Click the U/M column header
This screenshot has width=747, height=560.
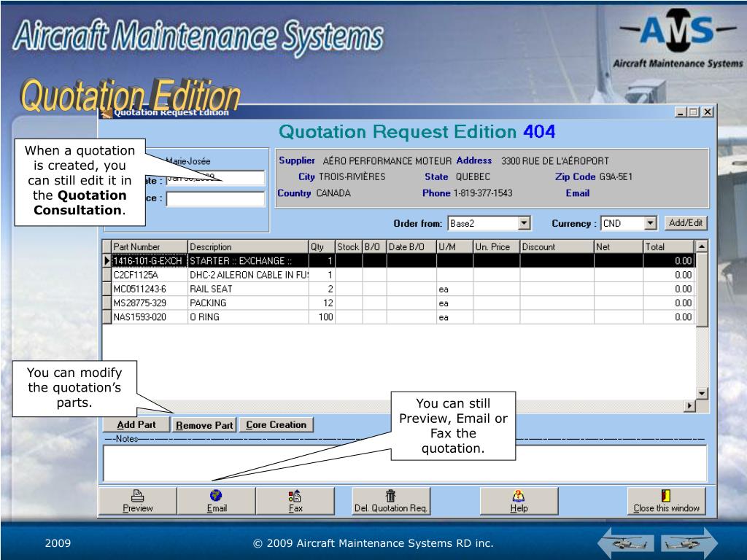point(454,246)
